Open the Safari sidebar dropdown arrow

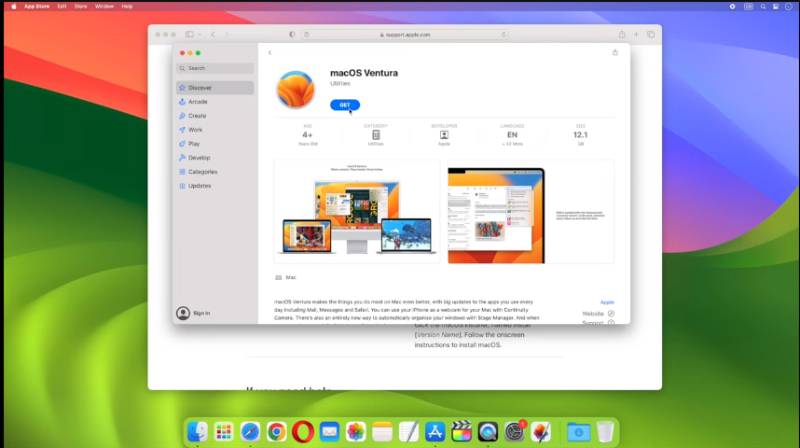coord(199,34)
